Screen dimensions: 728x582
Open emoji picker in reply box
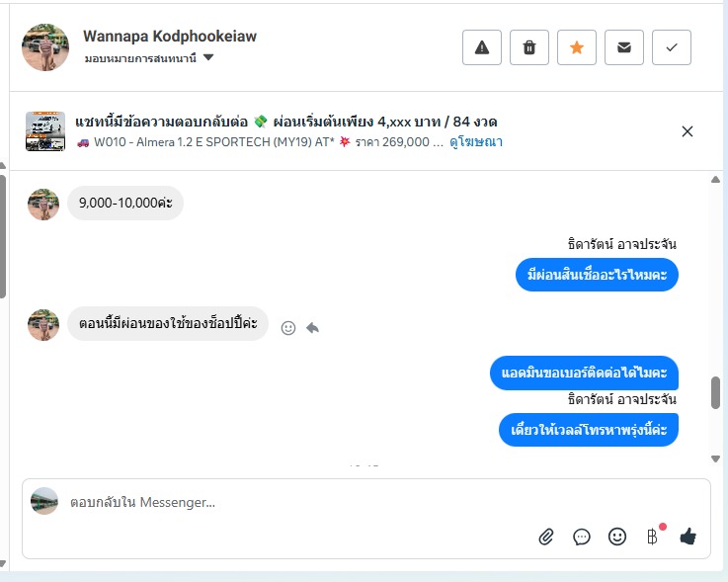coord(617,537)
